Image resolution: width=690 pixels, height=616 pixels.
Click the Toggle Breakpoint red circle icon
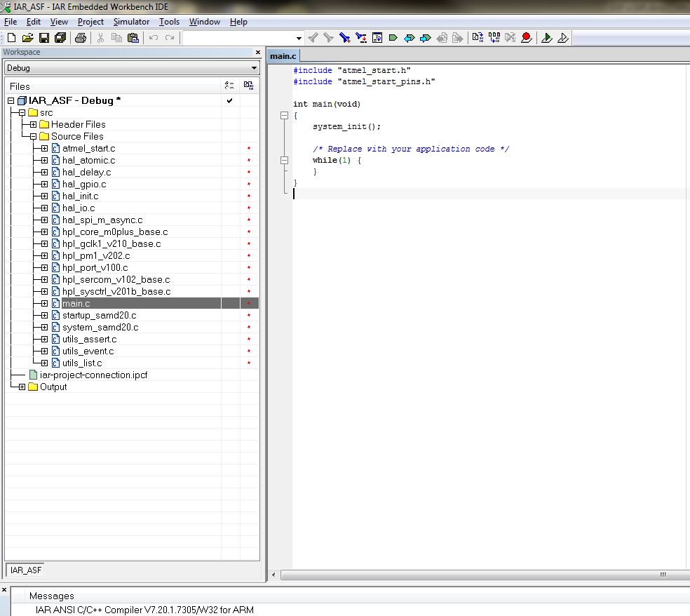tap(526, 38)
